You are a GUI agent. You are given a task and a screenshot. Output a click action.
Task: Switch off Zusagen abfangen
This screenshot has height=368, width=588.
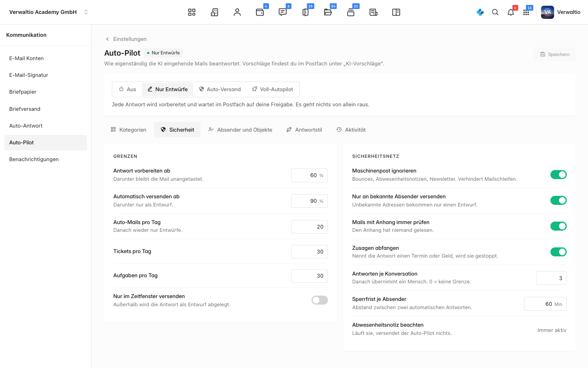558,252
